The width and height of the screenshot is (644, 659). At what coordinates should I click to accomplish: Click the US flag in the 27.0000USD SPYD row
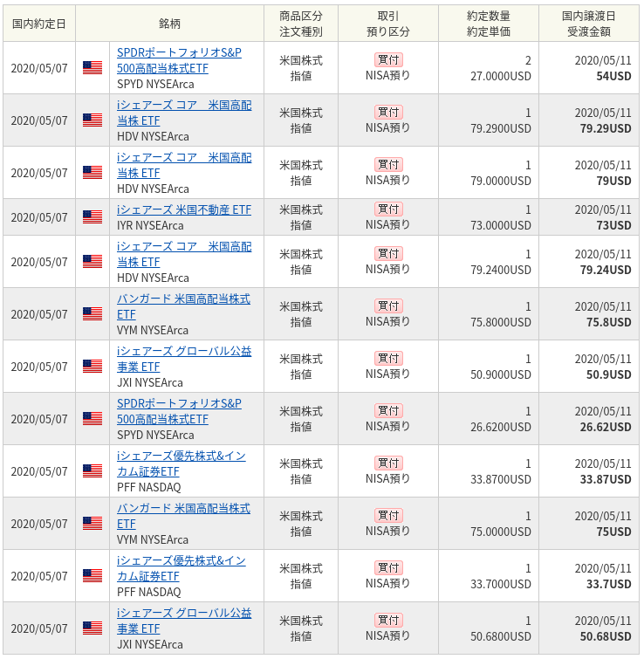click(x=92, y=68)
